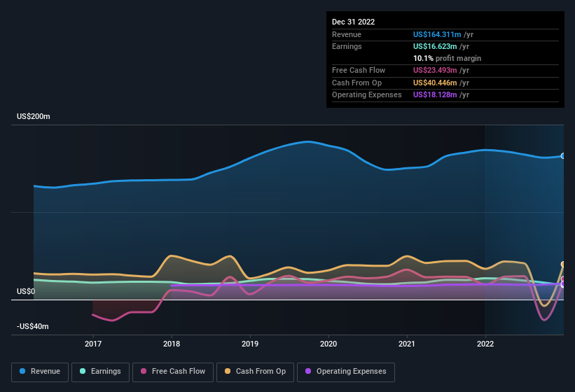Toggle the Earnings series legend button
Screen dimensions: 575x392
click(x=100, y=372)
